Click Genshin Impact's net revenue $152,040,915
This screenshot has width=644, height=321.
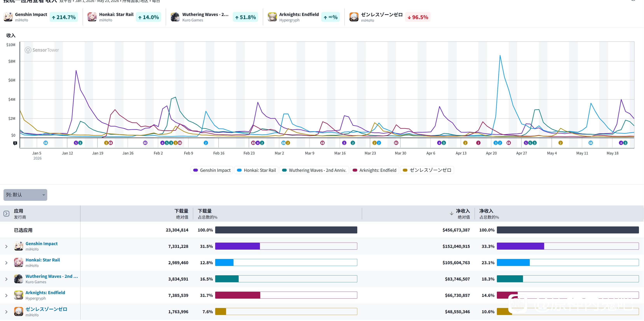[x=456, y=246]
